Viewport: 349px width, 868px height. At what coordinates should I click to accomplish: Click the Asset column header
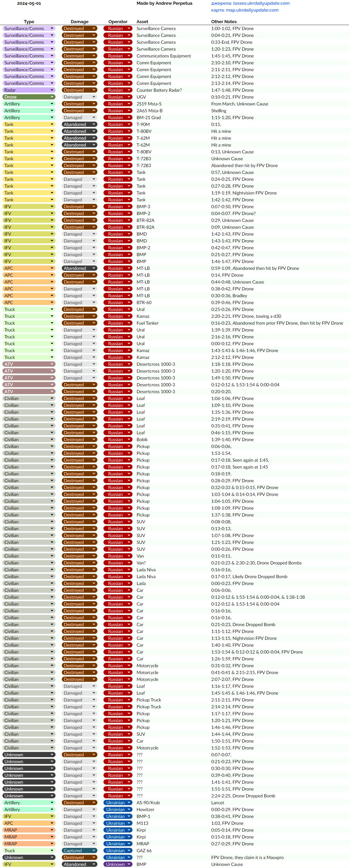coord(142,22)
